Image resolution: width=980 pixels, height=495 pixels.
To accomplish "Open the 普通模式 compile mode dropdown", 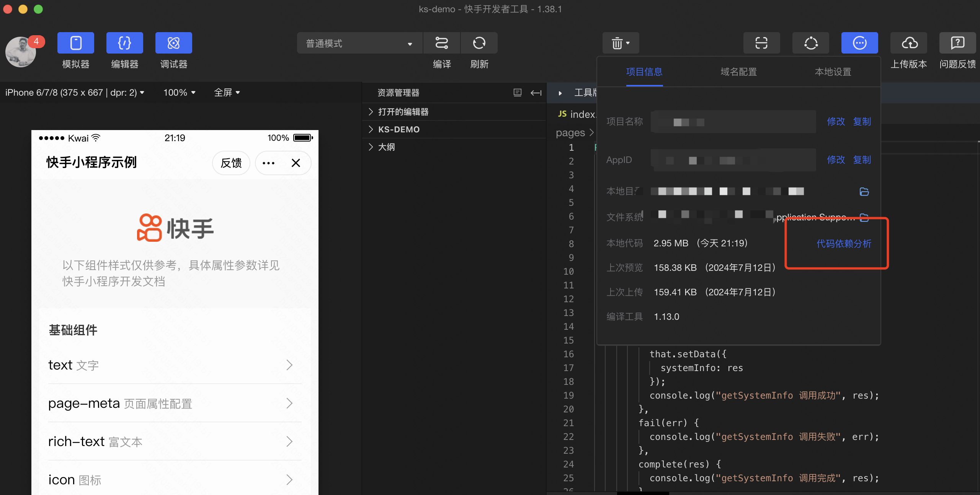I will coord(360,43).
